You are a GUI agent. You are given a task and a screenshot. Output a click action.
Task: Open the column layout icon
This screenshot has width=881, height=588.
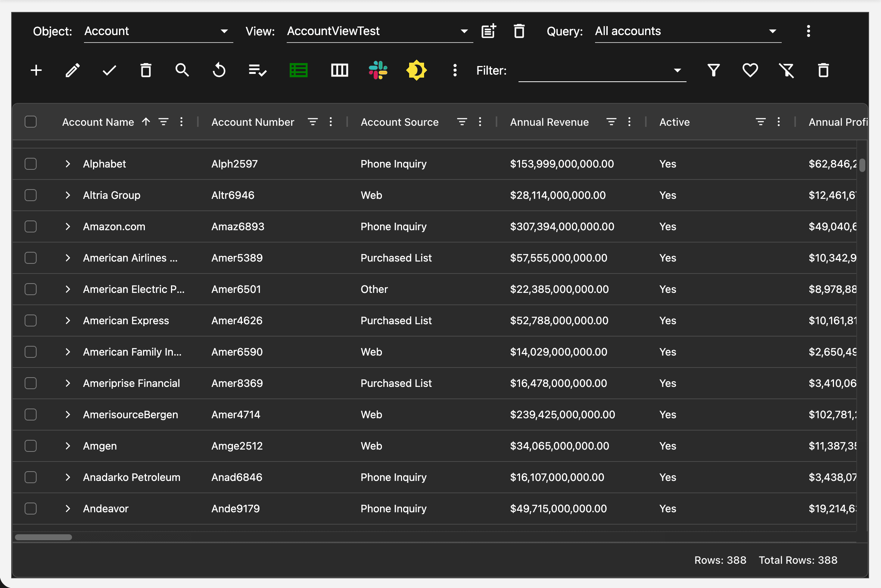(339, 70)
